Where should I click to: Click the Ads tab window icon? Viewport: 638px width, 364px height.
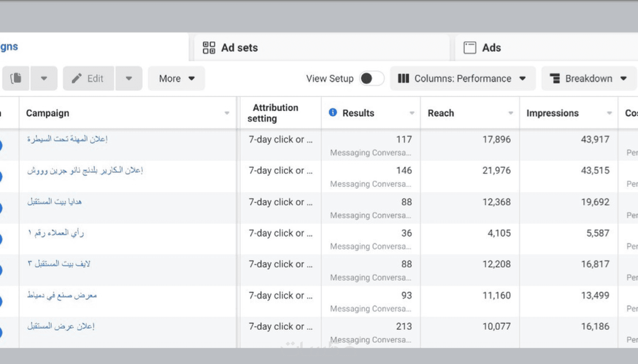point(470,48)
